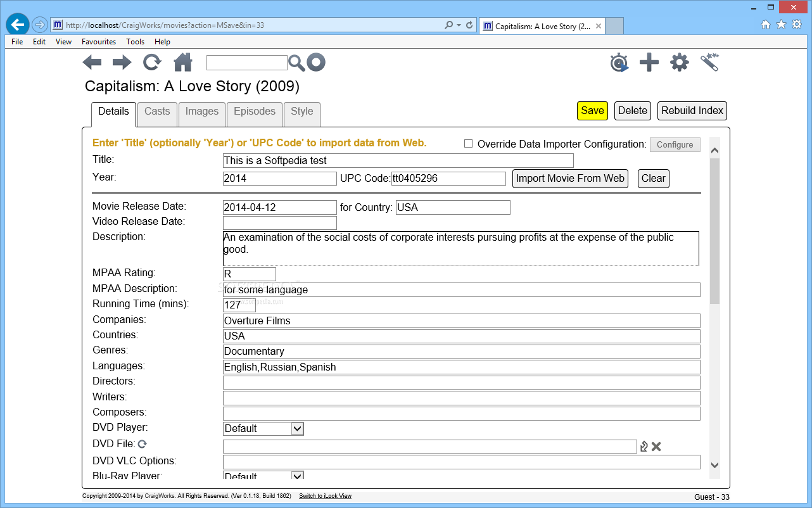Screen dimensions: 812x508
Task: Click the yellow Save button
Action: [592, 110]
